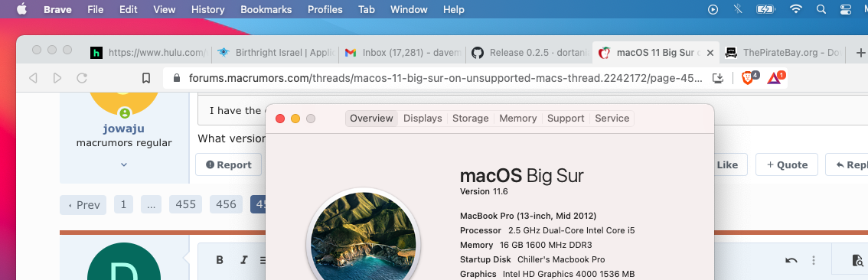The height and width of the screenshot is (280, 868).
Task: Go to thread page 455
Action: pyautogui.click(x=185, y=205)
